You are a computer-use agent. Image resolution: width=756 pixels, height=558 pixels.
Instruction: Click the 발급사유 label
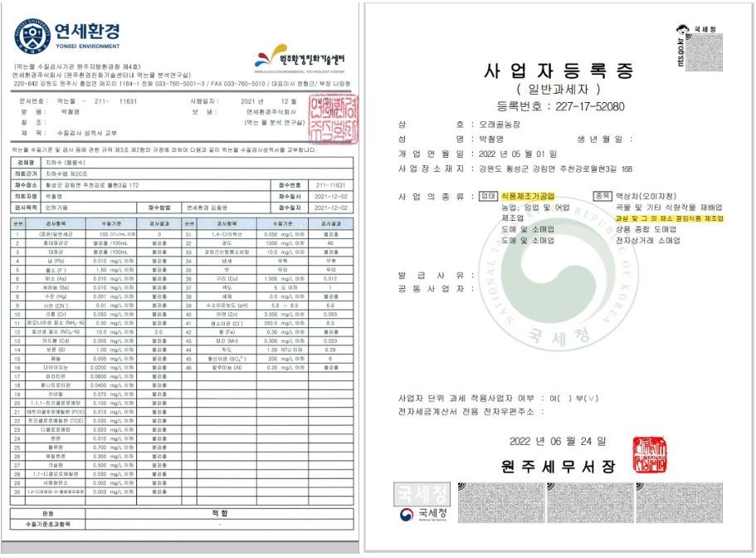point(431,276)
